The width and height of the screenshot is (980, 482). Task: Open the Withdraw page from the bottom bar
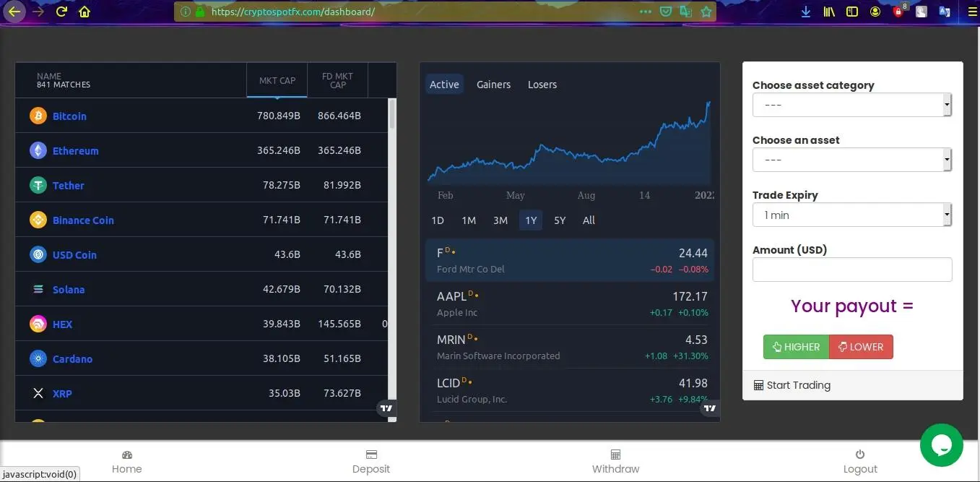tap(615, 462)
